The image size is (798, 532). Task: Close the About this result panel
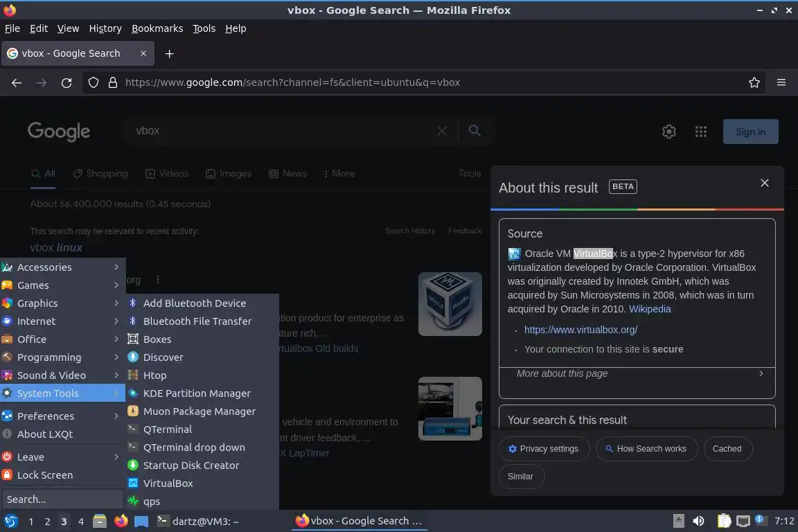[x=765, y=183]
